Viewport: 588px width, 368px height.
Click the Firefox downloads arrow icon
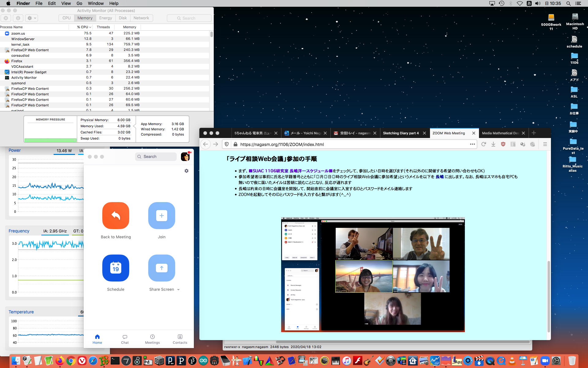coord(493,144)
